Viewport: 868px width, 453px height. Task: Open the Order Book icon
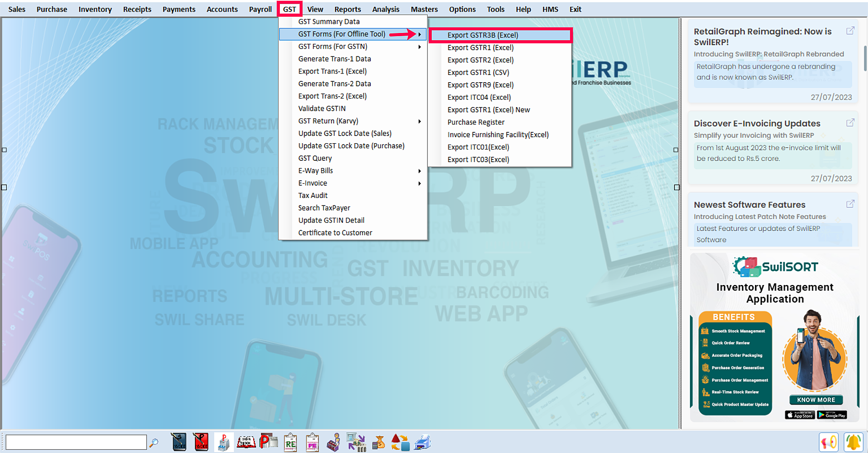click(x=246, y=442)
